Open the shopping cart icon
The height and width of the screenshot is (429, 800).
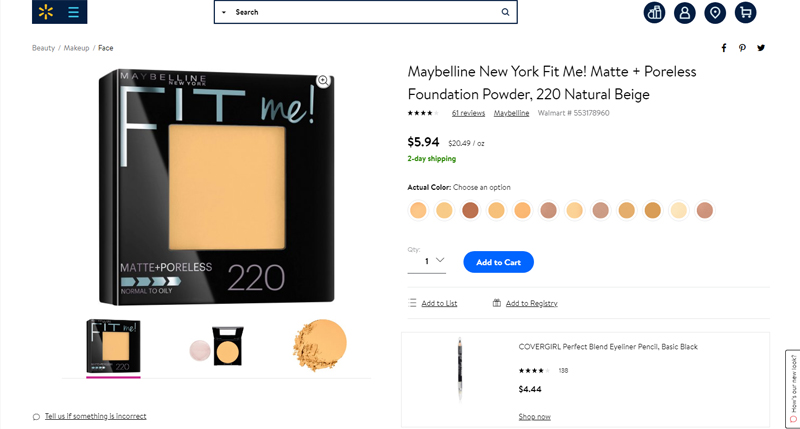click(x=744, y=13)
